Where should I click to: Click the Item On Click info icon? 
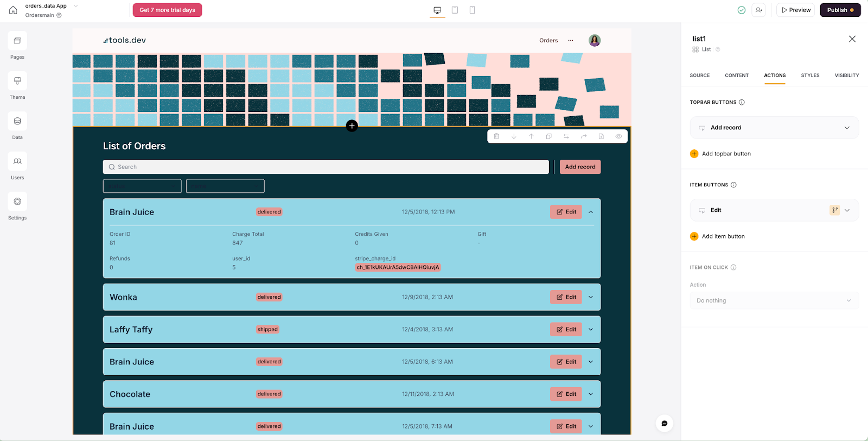click(733, 267)
